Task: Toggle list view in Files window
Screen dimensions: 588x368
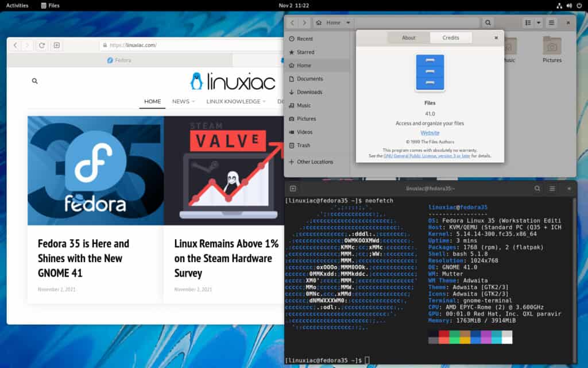Action: coord(528,22)
